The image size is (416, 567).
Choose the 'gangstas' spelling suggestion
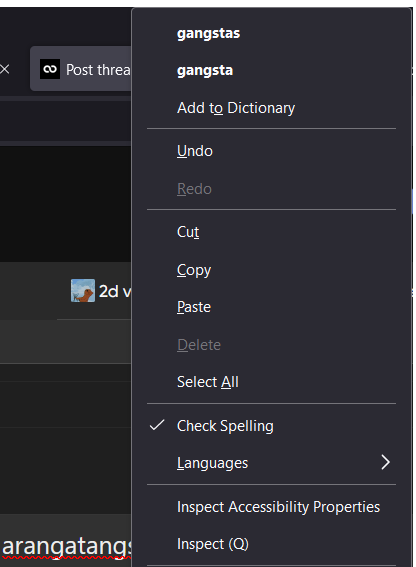[271, 33]
